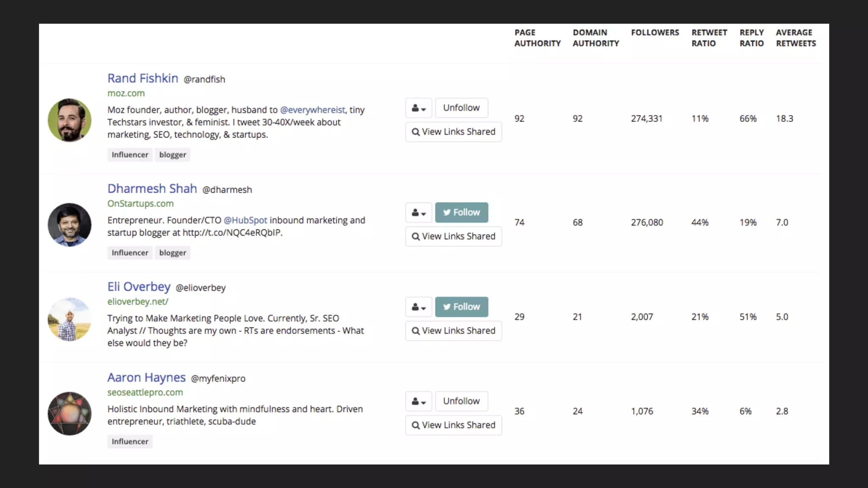Click magnifier icon for Aaron Haynes' links
Image resolution: width=868 pixels, height=488 pixels.
pos(416,425)
